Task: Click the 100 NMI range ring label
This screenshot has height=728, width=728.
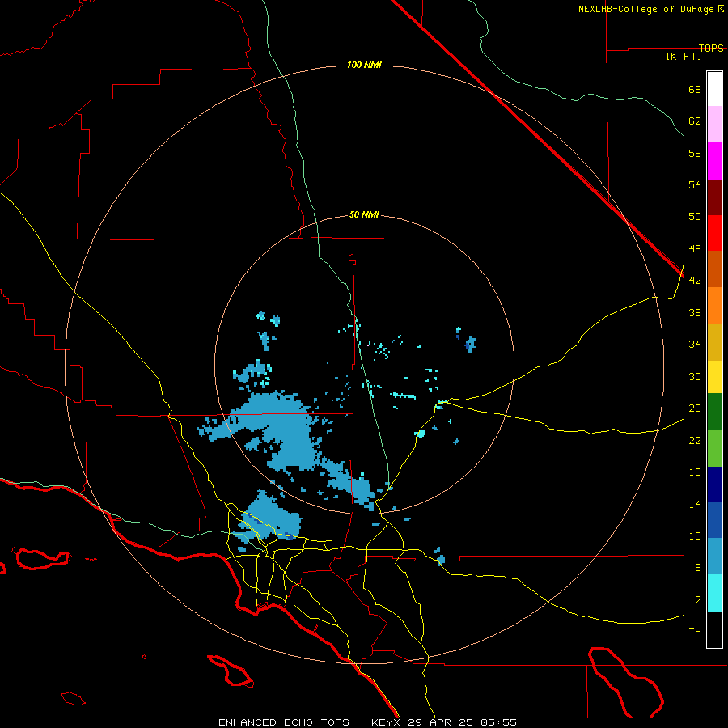Action: click(364, 65)
